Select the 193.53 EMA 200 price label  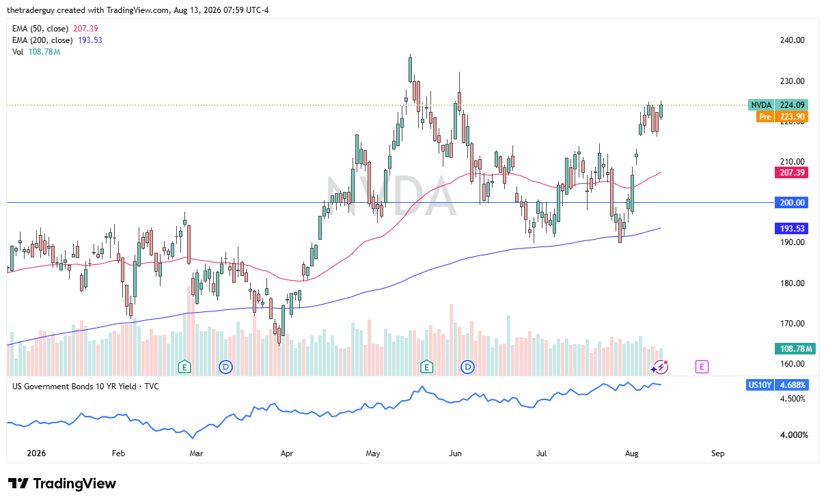point(792,228)
